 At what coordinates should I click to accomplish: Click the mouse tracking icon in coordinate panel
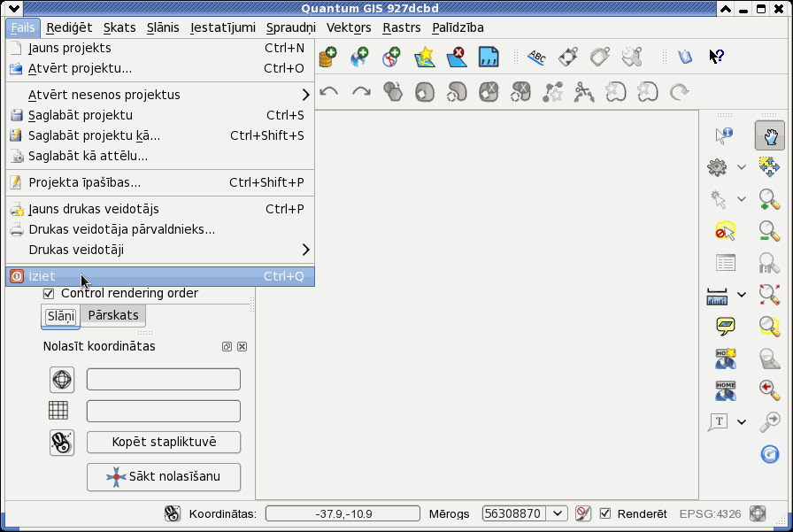62,443
